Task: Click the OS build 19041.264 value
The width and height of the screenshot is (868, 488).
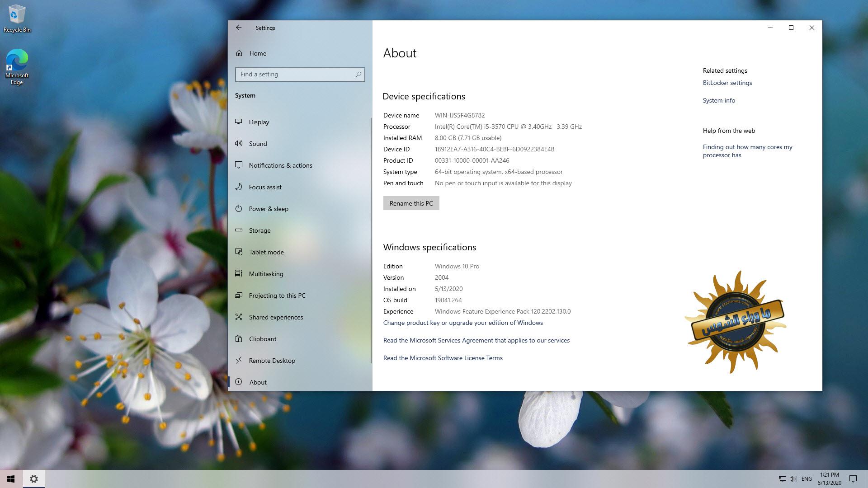Action: pyautogui.click(x=448, y=300)
